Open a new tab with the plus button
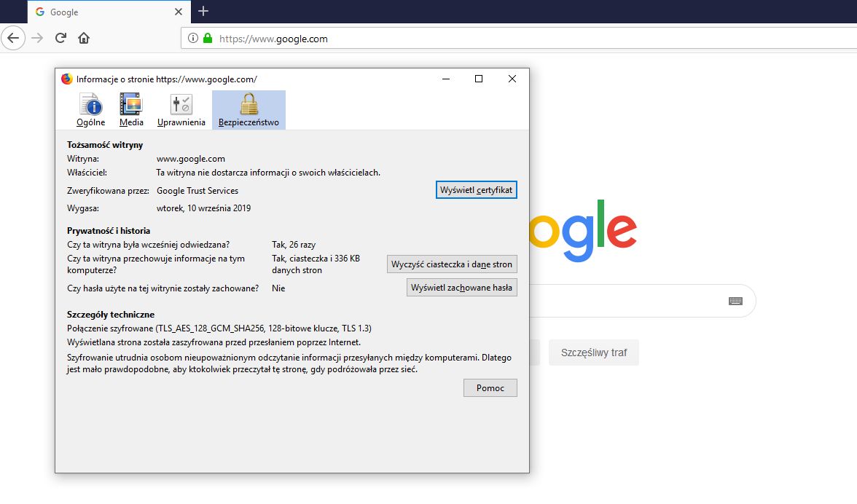Image resolution: width=857 pixels, height=504 pixels. (x=203, y=11)
